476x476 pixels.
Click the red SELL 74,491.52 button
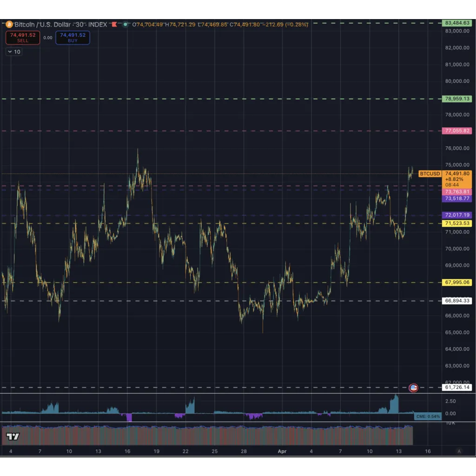23,38
